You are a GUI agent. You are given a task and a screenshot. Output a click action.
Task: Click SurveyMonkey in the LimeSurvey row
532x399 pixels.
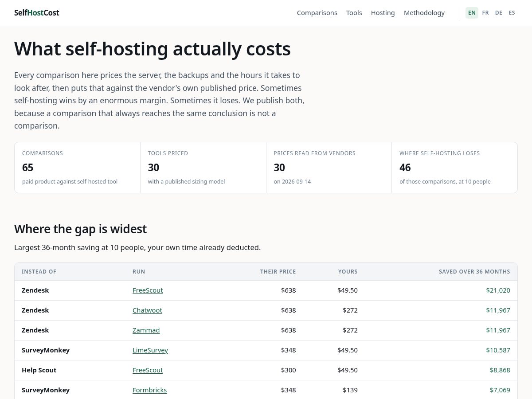[46, 350]
